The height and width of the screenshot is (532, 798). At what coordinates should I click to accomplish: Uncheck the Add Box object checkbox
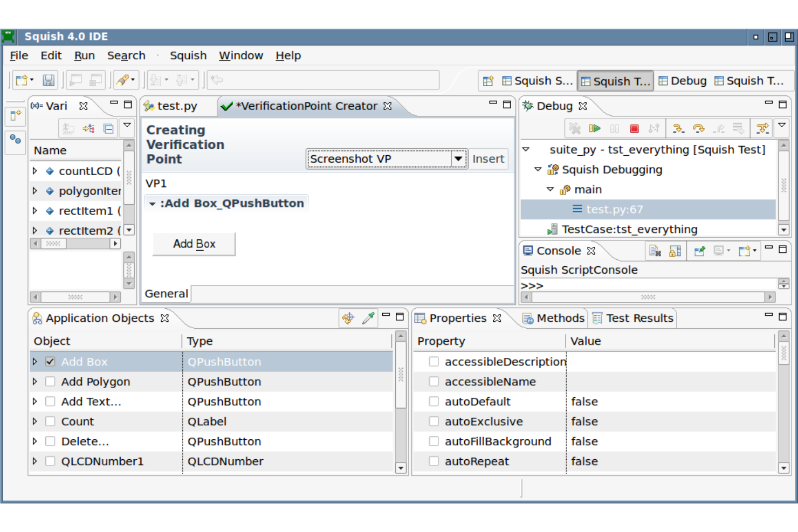click(50, 362)
